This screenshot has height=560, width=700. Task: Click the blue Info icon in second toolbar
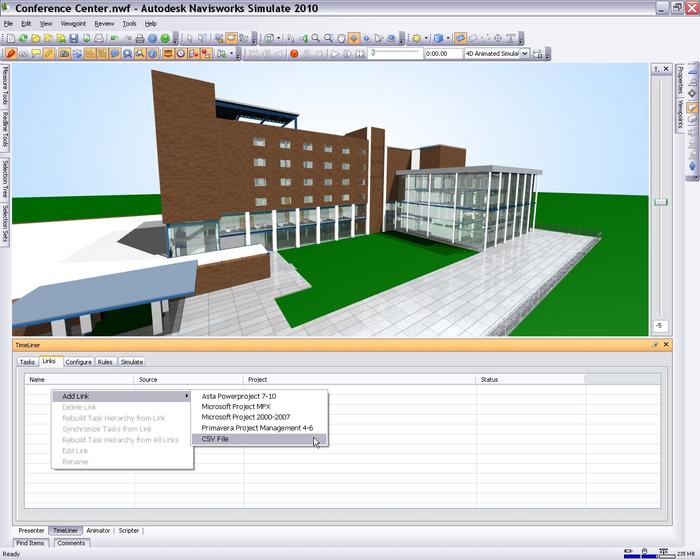click(x=153, y=53)
